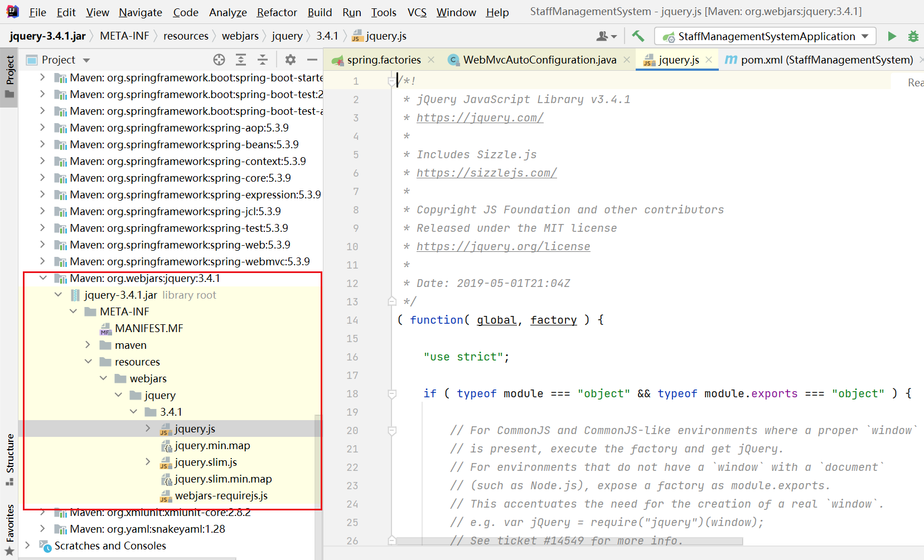924x560 pixels.
Task: Open the user account icon in the toolbar
Action: (x=606, y=36)
